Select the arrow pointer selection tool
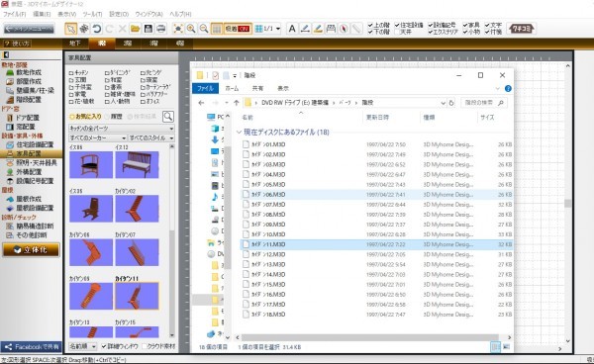594x364 pixels. coord(71,29)
